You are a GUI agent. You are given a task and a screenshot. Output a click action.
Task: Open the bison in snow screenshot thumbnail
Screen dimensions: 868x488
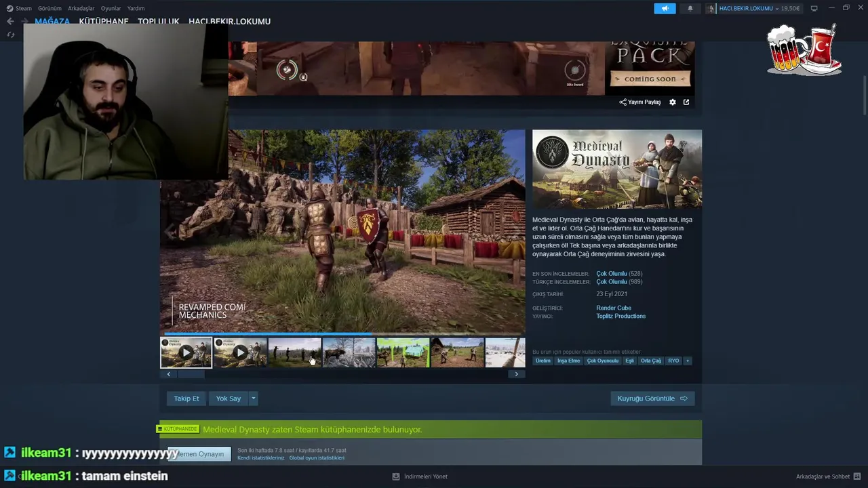click(x=349, y=352)
